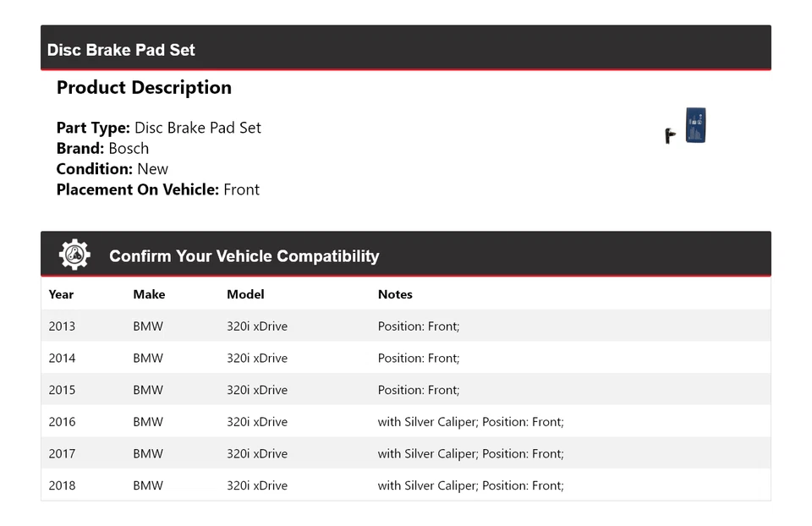Click the 2018 row's 320i xDrive model
Screen dimensions: 812x526
tap(257, 485)
